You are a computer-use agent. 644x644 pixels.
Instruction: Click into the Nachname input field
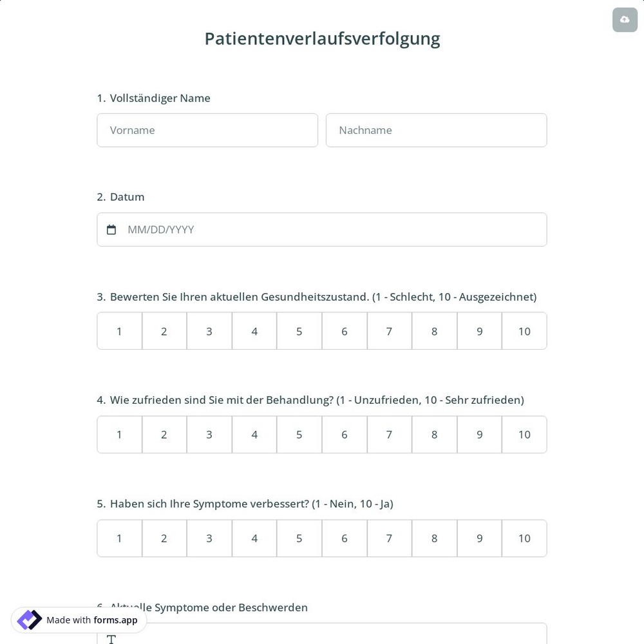pos(436,130)
